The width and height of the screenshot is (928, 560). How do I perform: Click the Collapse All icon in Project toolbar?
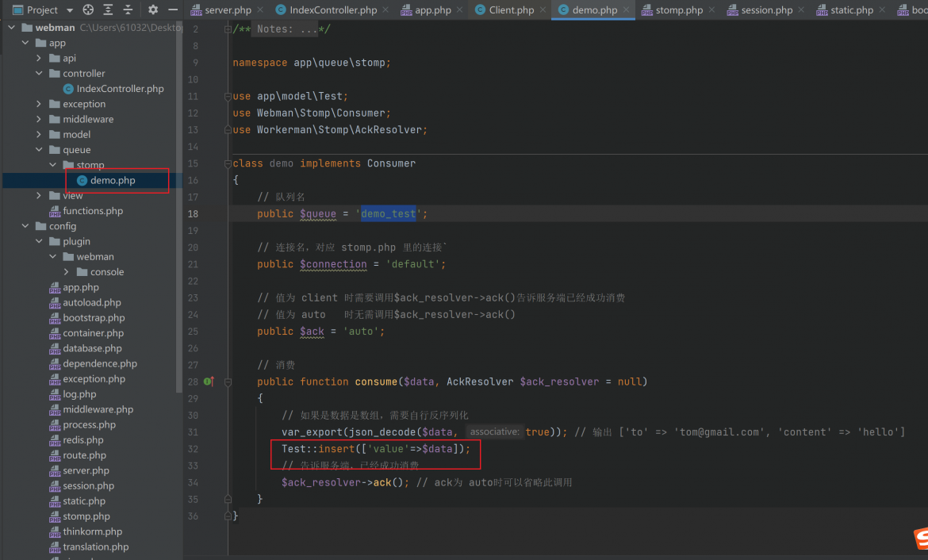coord(128,10)
